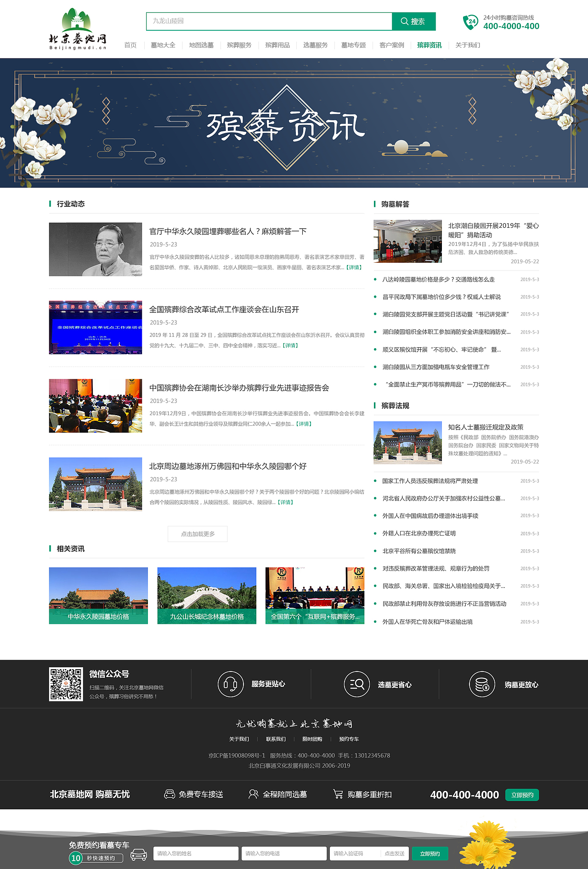Image resolution: width=588 pixels, height=869 pixels.
Task: Focus the 请输入您的电话 field
Action: [284, 853]
